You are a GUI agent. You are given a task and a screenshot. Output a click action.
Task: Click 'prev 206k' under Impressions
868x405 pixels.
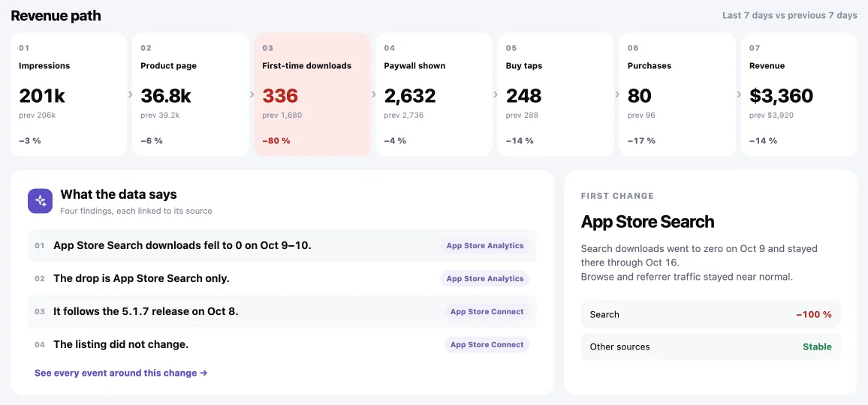tap(37, 115)
